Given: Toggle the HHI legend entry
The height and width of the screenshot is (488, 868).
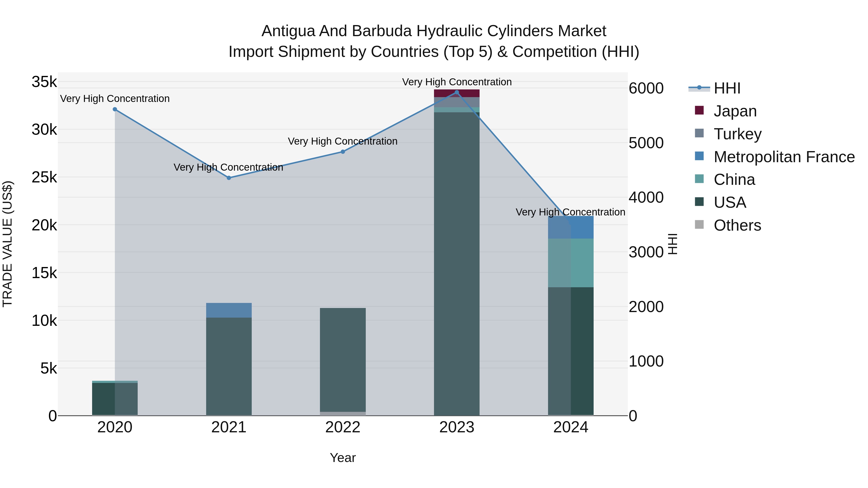Looking at the screenshot, I should [x=714, y=88].
